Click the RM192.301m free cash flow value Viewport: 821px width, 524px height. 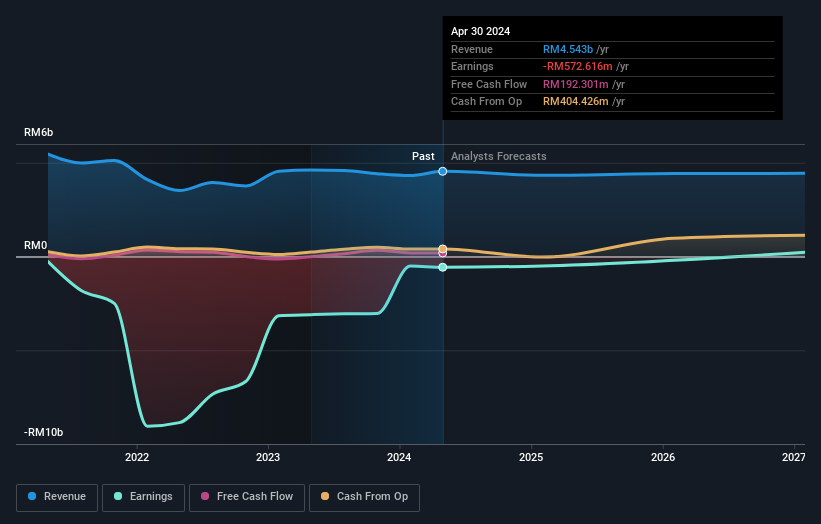click(575, 84)
